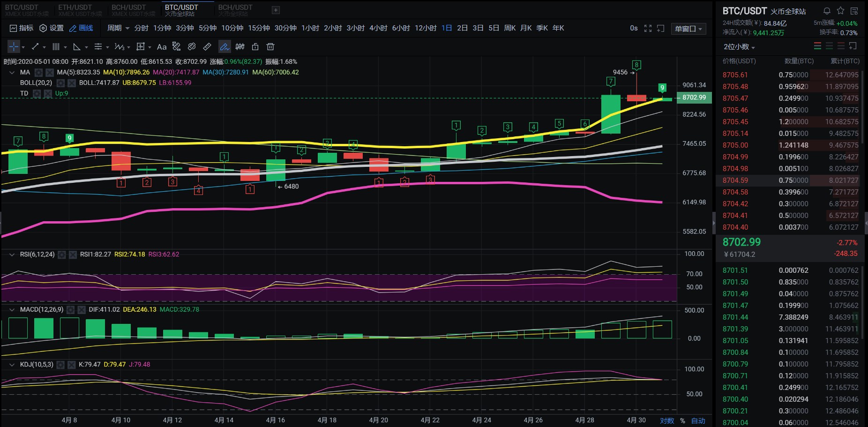
Task: Enter fullscreen chart mode
Action: pyautogui.click(x=648, y=29)
